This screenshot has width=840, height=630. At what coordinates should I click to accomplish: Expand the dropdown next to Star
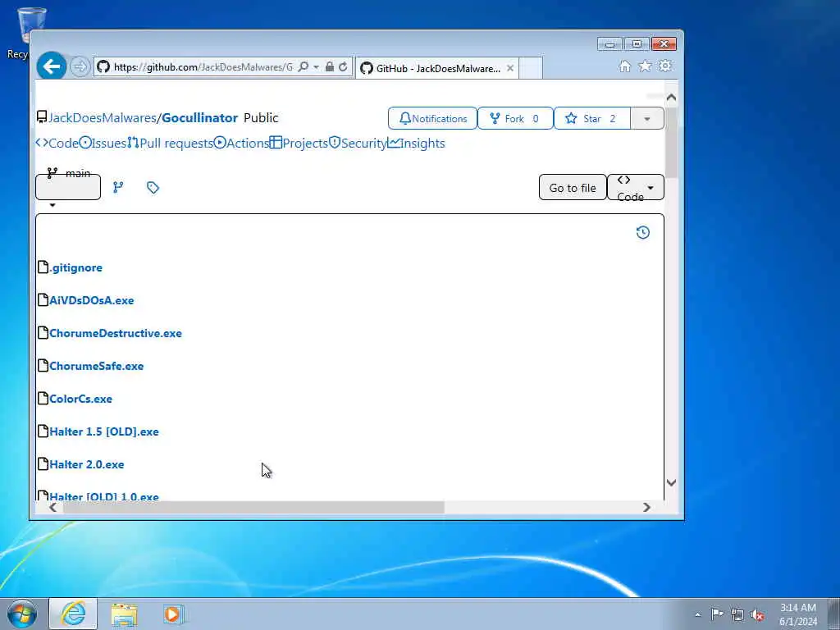tap(647, 118)
